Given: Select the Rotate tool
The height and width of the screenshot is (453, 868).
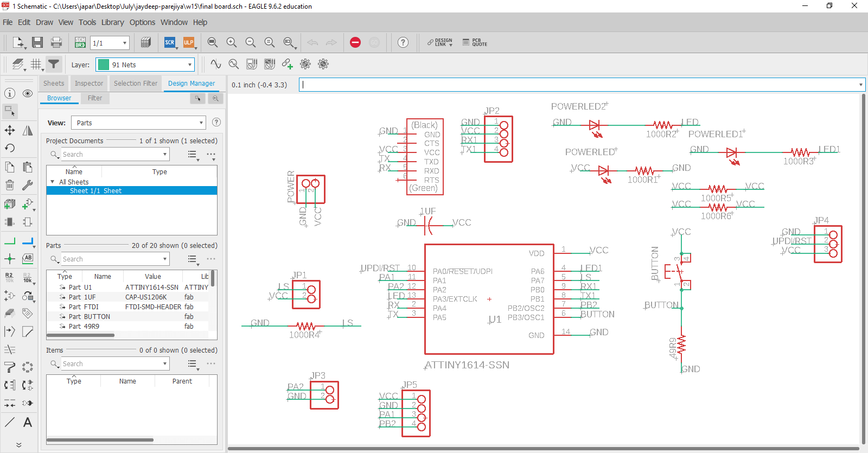Looking at the screenshot, I should tap(10, 148).
